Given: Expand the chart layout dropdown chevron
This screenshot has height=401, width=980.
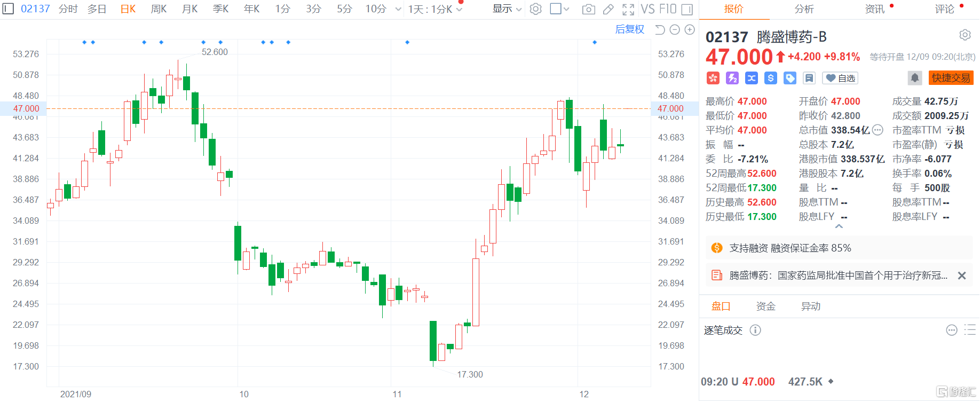Looking at the screenshot, I should [x=566, y=9].
